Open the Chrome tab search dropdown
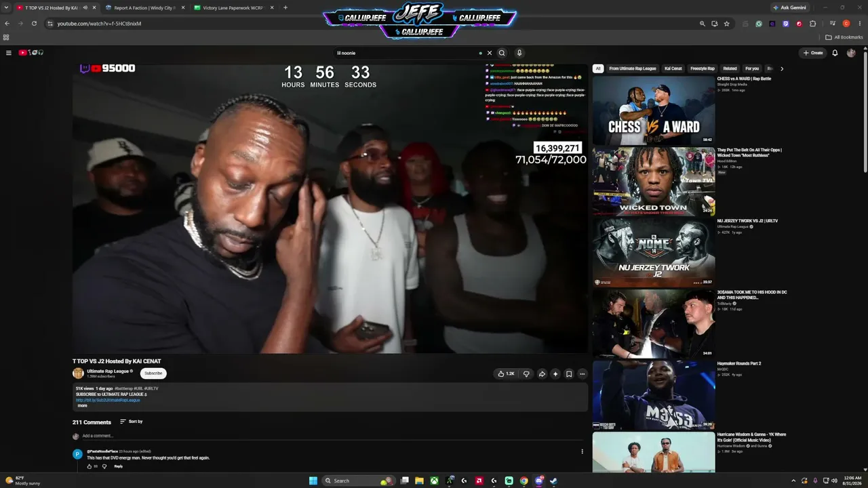This screenshot has height=488, width=868. pyautogui.click(x=7, y=7)
